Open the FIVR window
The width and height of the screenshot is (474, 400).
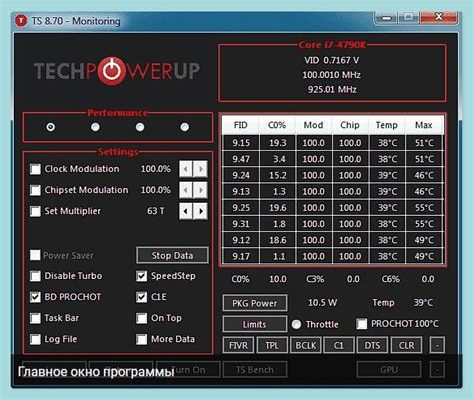click(x=238, y=345)
